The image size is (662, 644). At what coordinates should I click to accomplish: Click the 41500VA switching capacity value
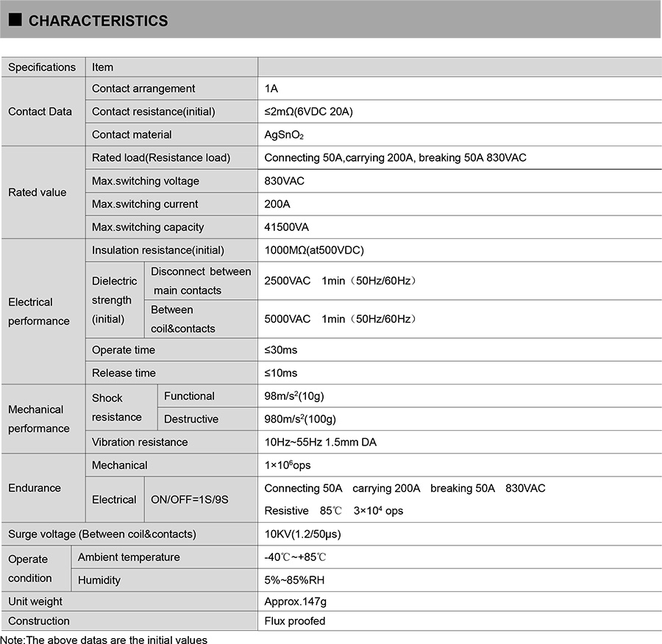pyautogui.click(x=286, y=227)
